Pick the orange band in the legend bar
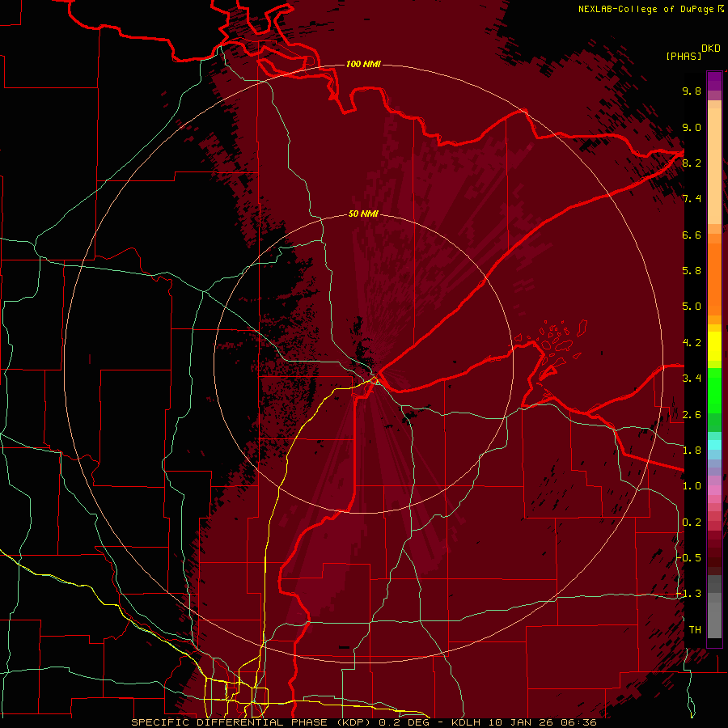This screenshot has width=728, height=728. (714, 278)
